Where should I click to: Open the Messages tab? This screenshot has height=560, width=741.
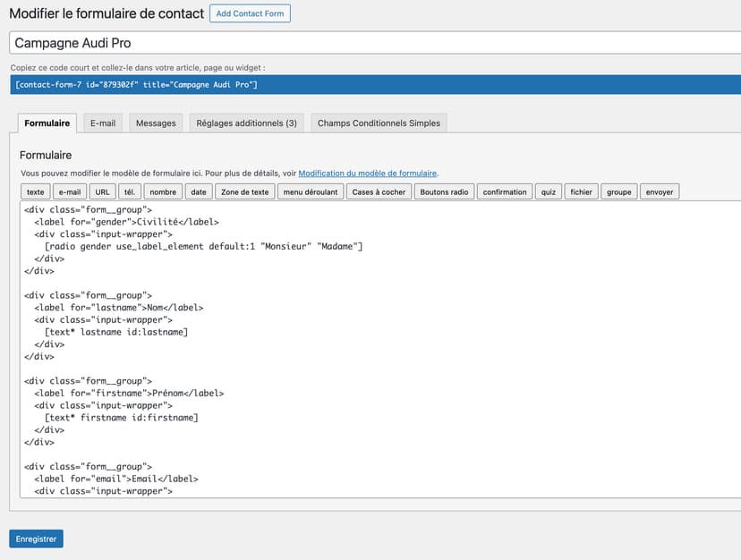pos(156,123)
